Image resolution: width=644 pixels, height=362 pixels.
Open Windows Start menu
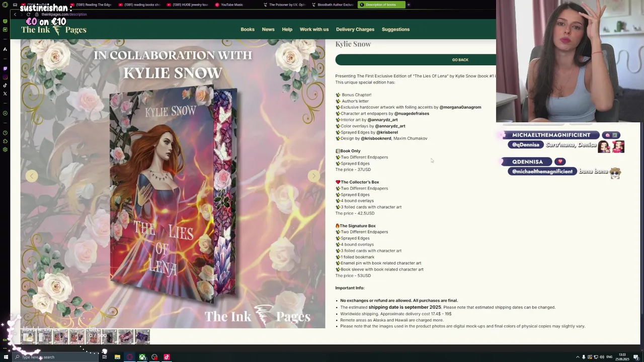point(5,357)
